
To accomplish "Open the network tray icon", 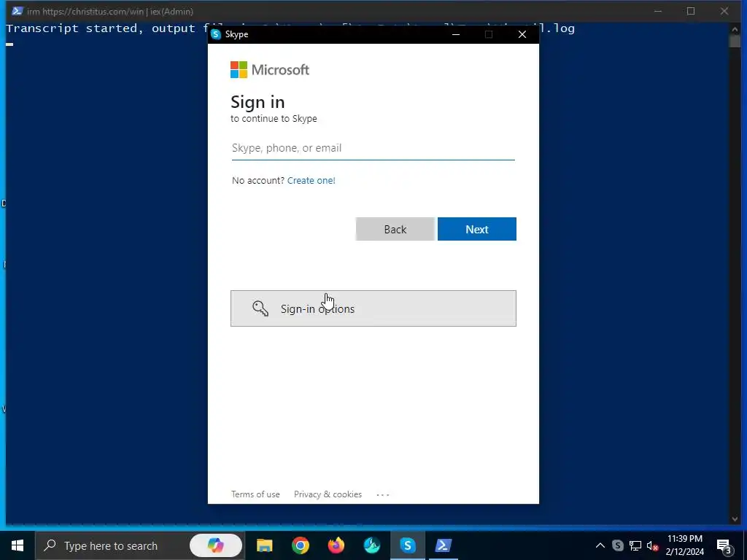I will [635, 545].
